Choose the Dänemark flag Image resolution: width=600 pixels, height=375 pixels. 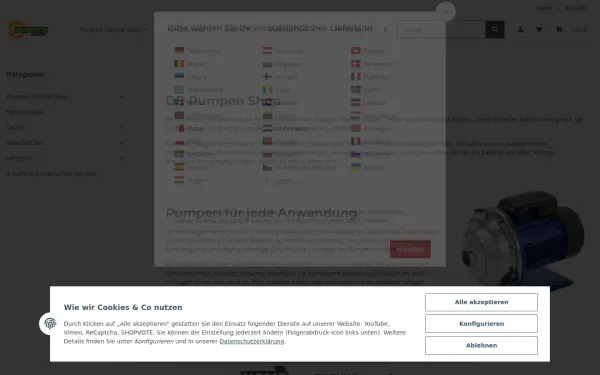[356, 64]
